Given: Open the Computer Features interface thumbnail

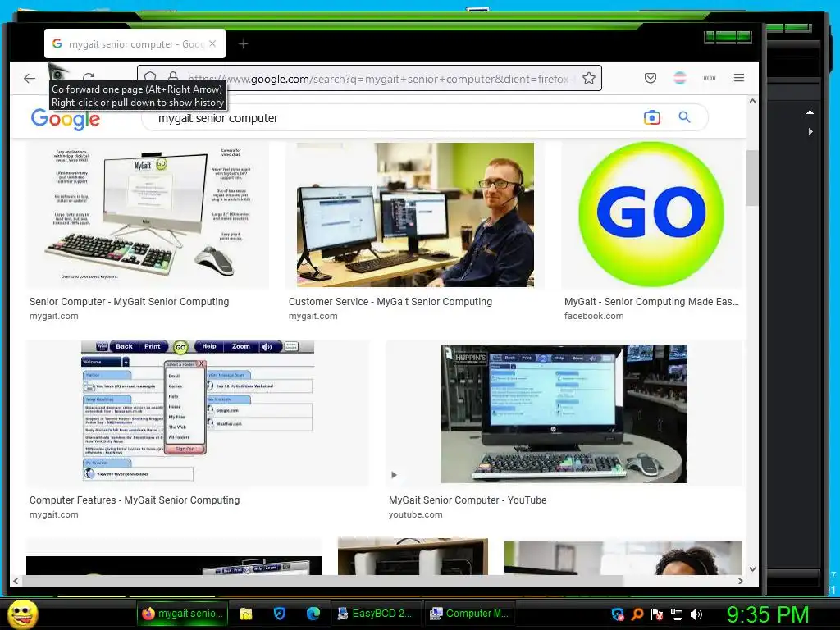Looking at the screenshot, I should point(198,413).
